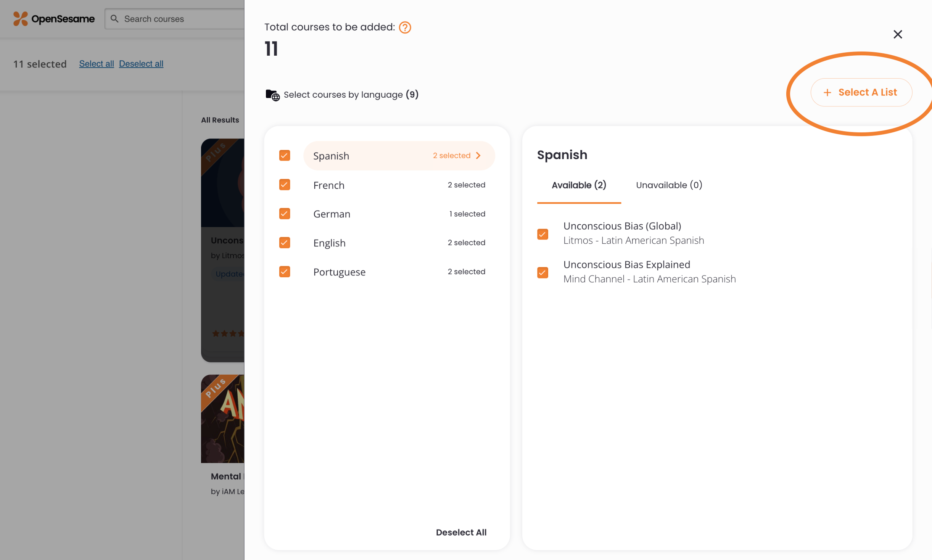Uncheck the French language checkbox
Image resolution: width=932 pixels, height=560 pixels.
click(x=285, y=185)
